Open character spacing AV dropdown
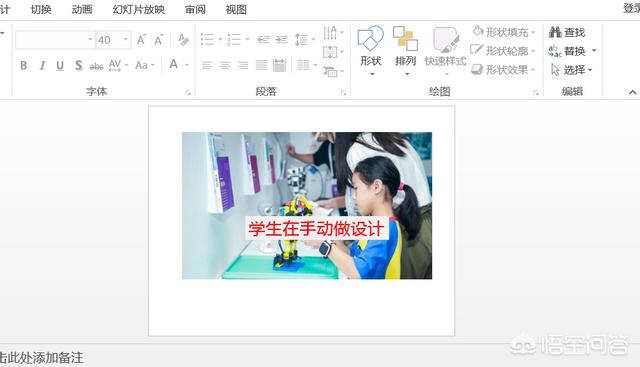Screen dimensions: 640x367 coord(118,65)
